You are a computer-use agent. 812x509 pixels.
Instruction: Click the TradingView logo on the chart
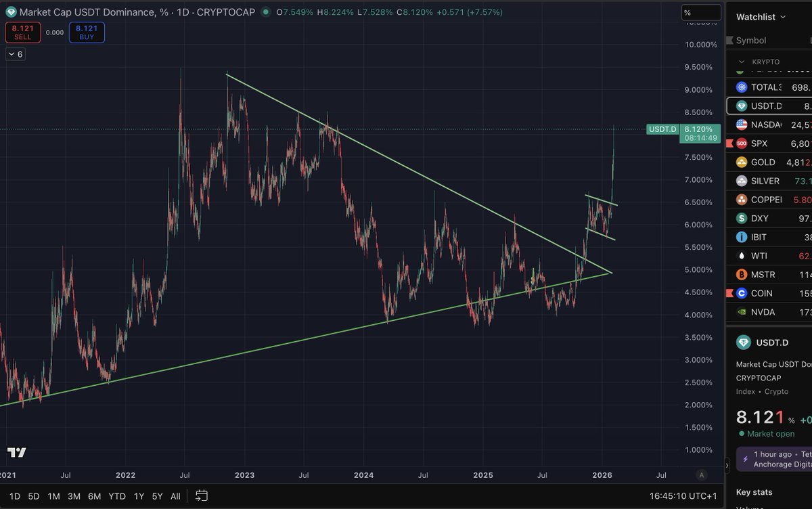[16, 452]
